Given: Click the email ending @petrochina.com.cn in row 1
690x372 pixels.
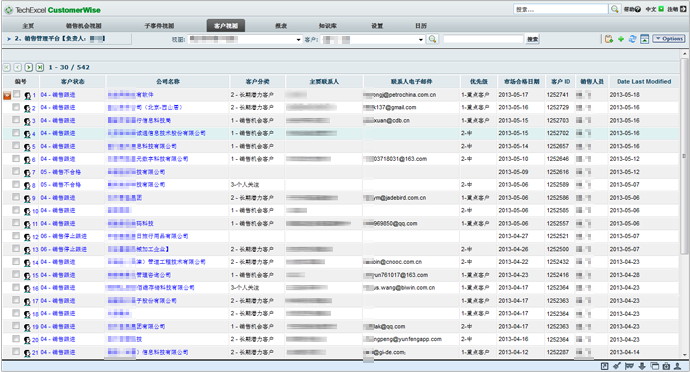Looking at the screenshot, I should point(400,95).
